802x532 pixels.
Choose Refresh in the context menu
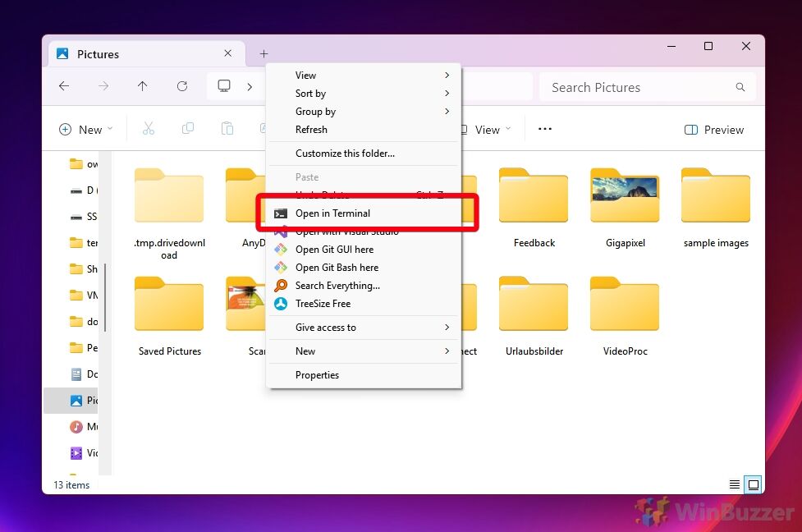tap(364, 130)
